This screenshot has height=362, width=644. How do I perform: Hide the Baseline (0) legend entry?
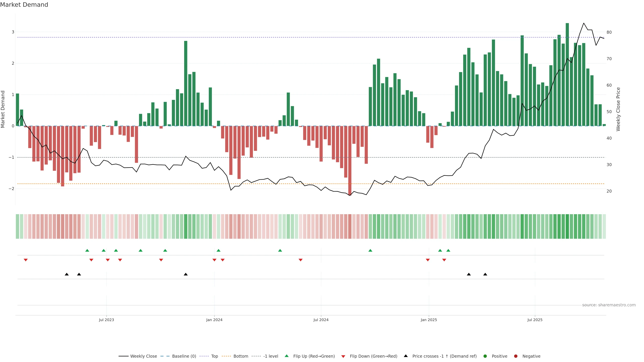[184, 356]
